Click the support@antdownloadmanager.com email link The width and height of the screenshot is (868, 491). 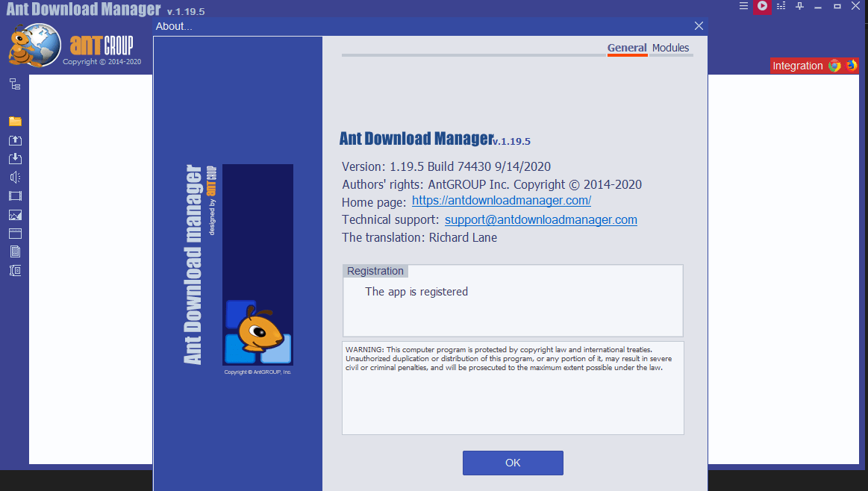(541, 220)
